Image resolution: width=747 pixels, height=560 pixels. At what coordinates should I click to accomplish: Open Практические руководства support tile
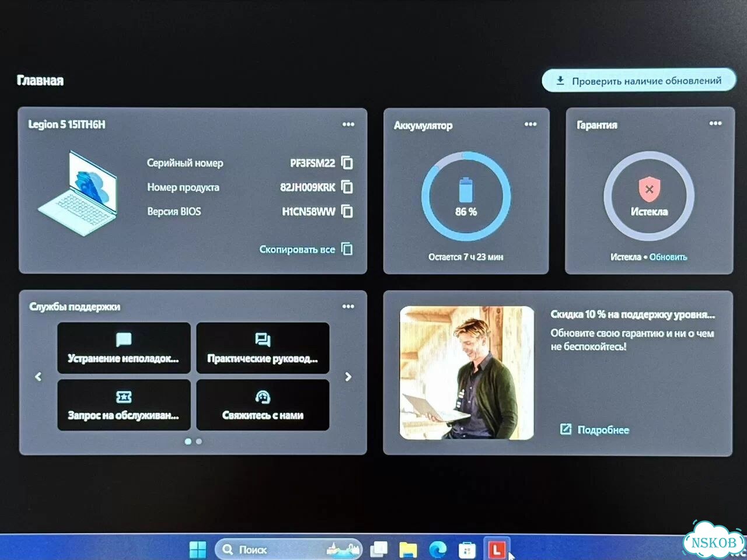pyautogui.click(x=263, y=348)
